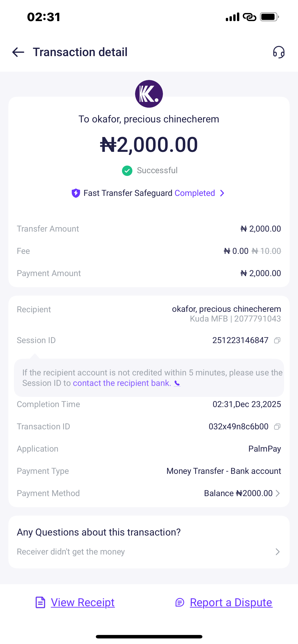The image size is (298, 644).
Task: Tap 'contact the recipient bank' link
Action: [122, 383]
